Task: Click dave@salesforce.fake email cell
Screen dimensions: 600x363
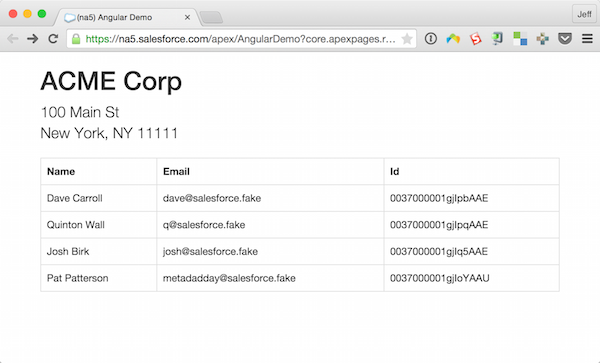Action: click(x=270, y=198)
